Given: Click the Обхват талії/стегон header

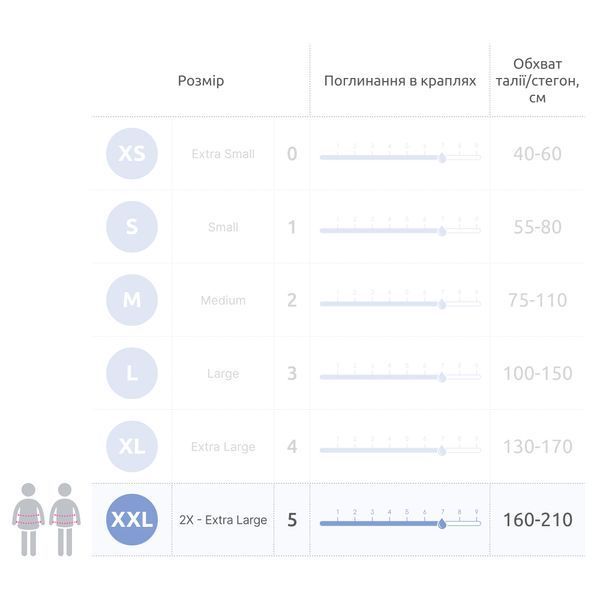Looking at the screenshot, I should (537, 80).
